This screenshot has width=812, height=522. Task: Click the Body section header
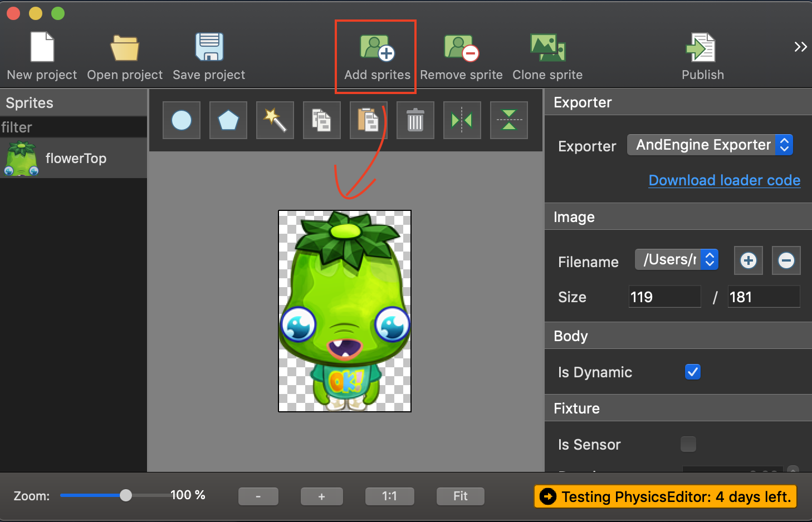[x=678, y=336]
